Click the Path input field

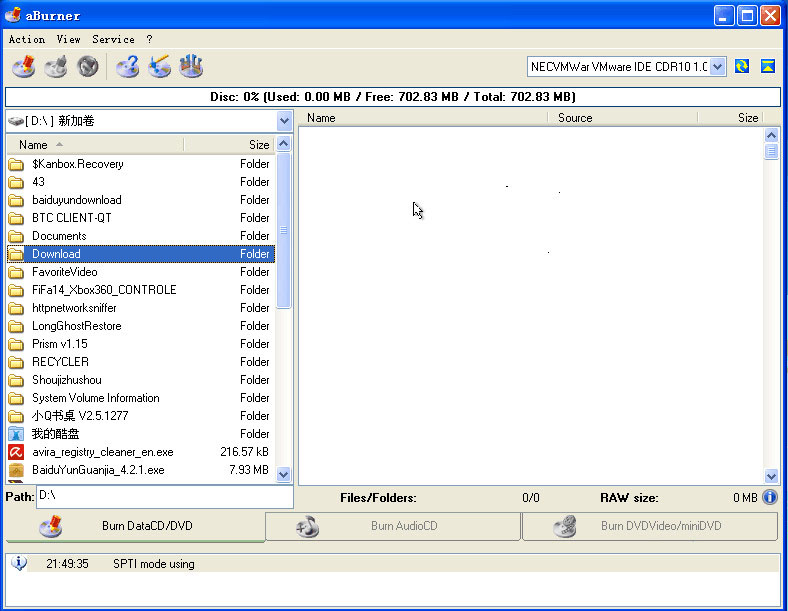coord(164,496)
